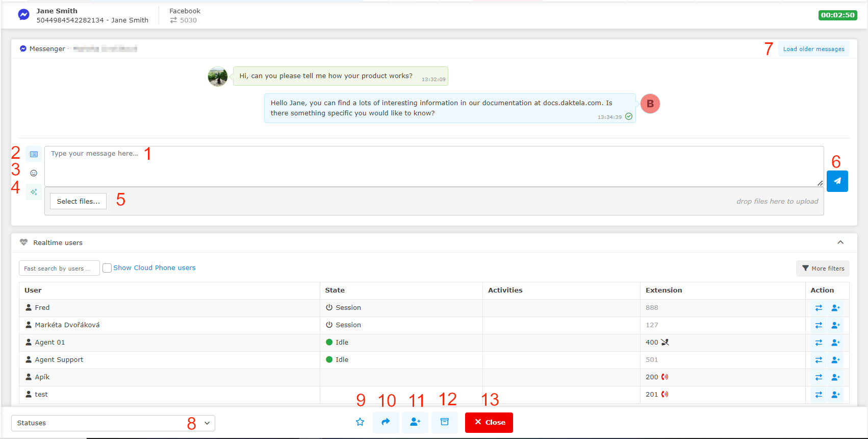Click the archive box icon
Screen dimensions: 868x439
point(445,422)
